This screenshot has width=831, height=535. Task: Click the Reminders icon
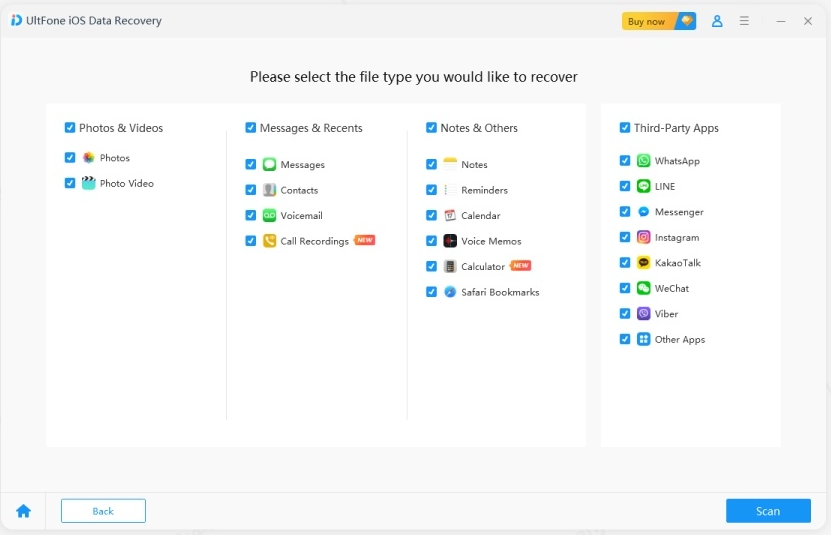(450, 190)
